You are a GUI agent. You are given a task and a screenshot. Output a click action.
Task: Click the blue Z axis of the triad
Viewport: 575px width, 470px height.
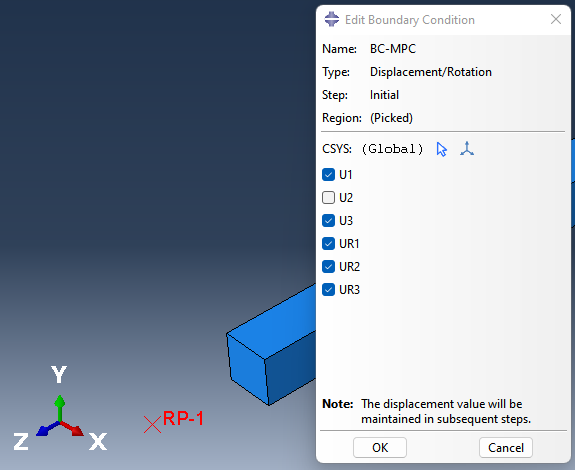(x=47, y=429)
